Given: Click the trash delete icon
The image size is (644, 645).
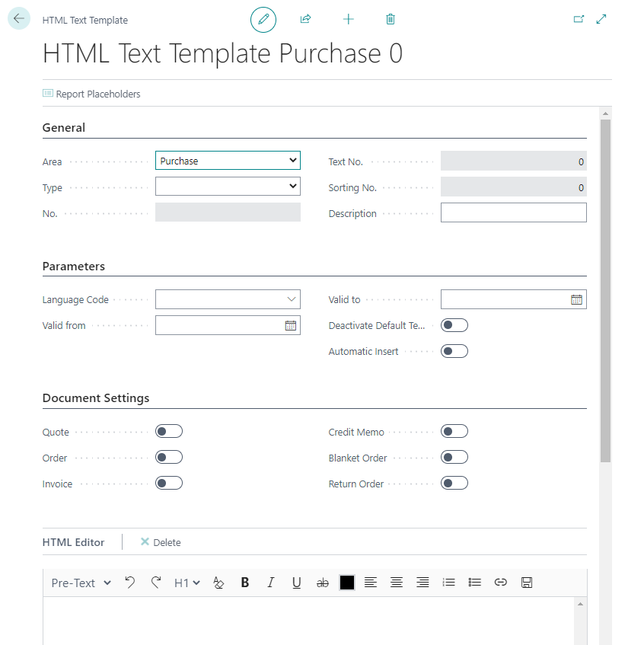Looking at the screenshot, I should pos(391,20).
